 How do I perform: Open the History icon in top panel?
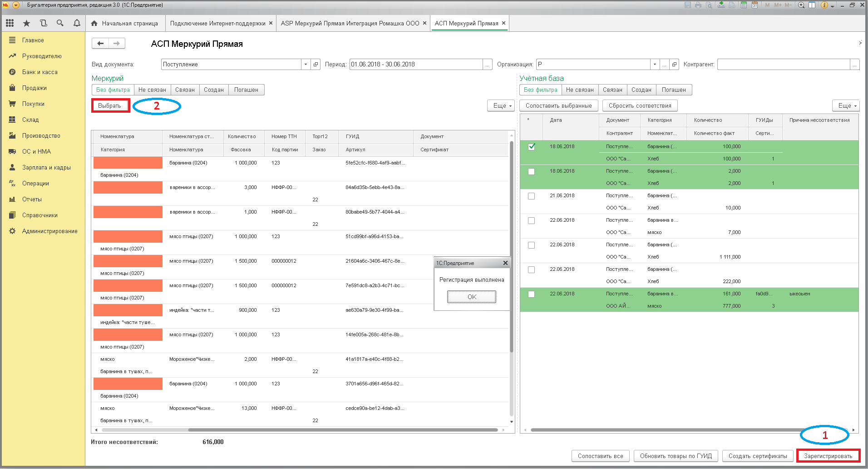tap(43, 23)
